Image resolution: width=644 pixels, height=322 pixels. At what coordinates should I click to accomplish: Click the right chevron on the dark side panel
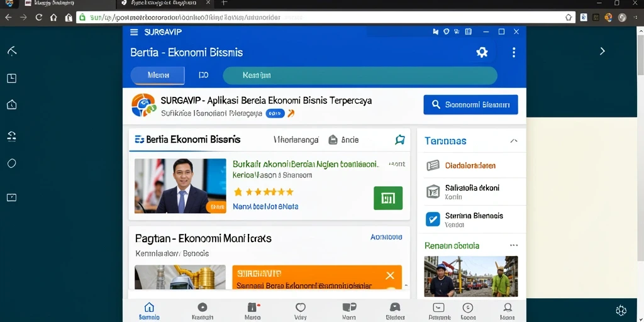(x=602, y=52)
